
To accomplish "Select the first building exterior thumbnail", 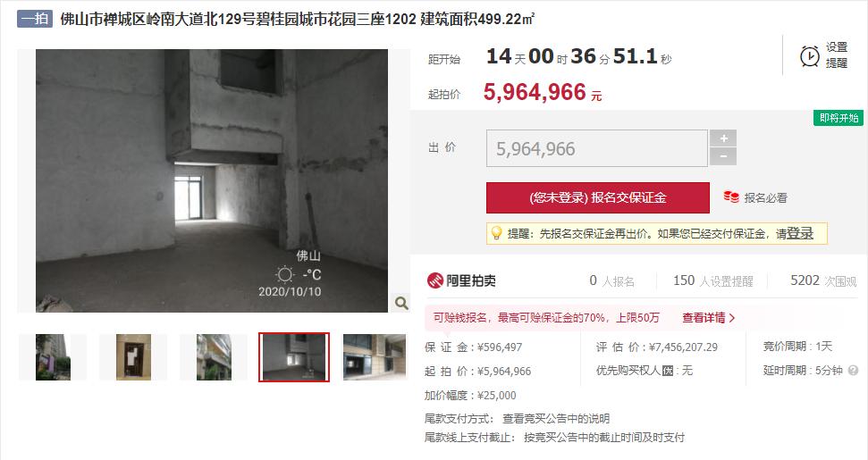I will [53, 357].
